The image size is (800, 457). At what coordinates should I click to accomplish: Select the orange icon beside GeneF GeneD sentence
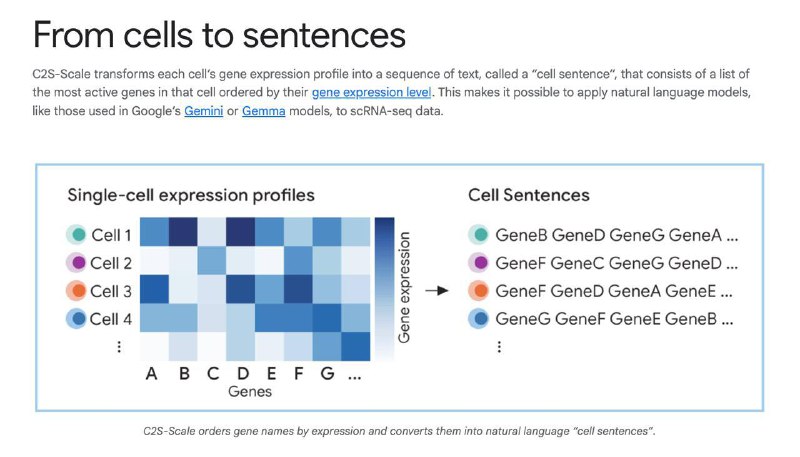click(480, 291)
